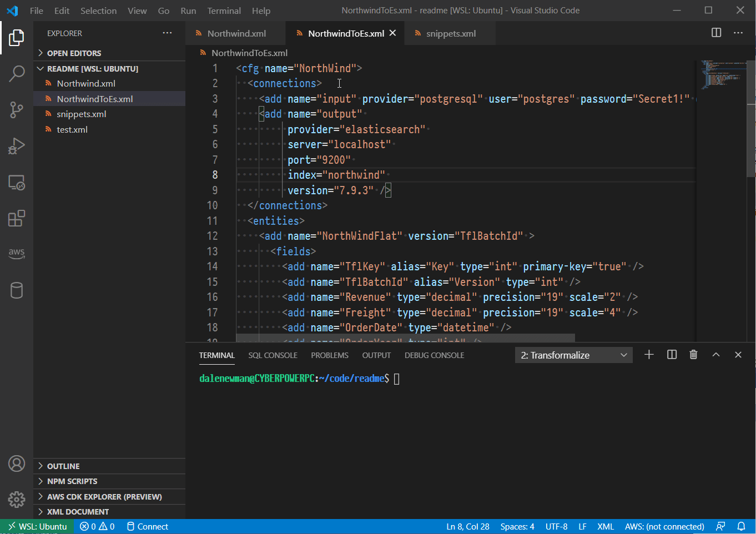Expand AWS CDK Explorer (Preview) section
Viewport: 756px width, 534px height.
(109, 497)
